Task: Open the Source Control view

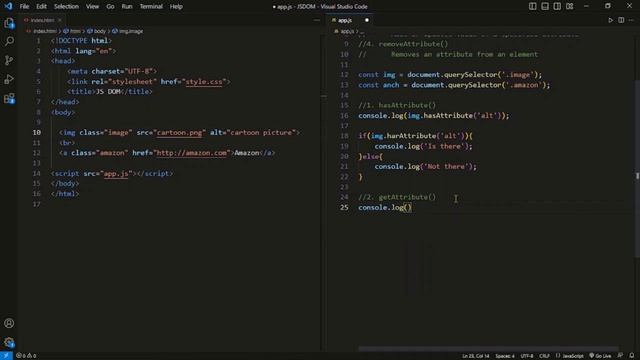Action: click(x=9, y=60)
